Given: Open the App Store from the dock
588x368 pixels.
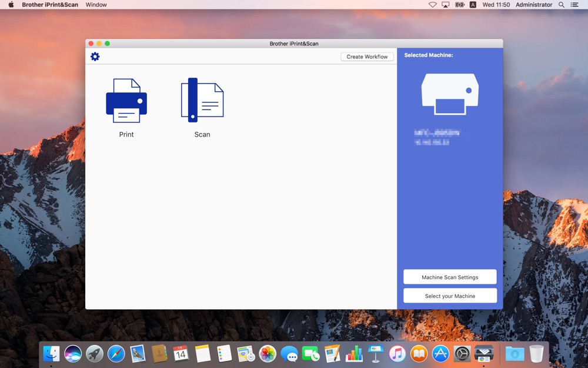Looking at the screenshot, I should pos(440,353).
